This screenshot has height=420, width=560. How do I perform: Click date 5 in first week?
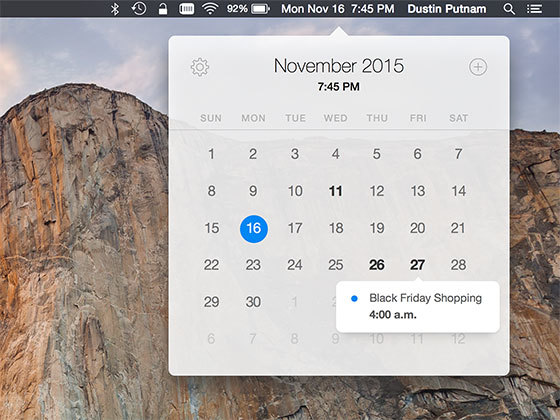coord(377,154)
